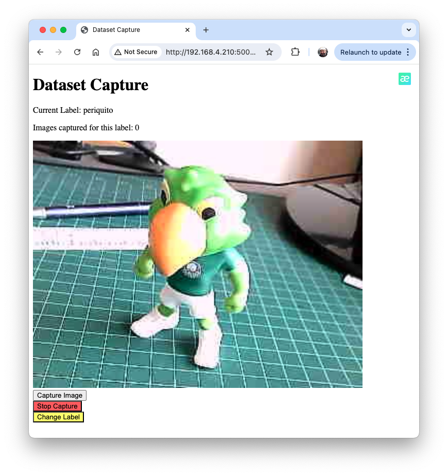Click the teal extension icon on the page

tap(404, 79)
